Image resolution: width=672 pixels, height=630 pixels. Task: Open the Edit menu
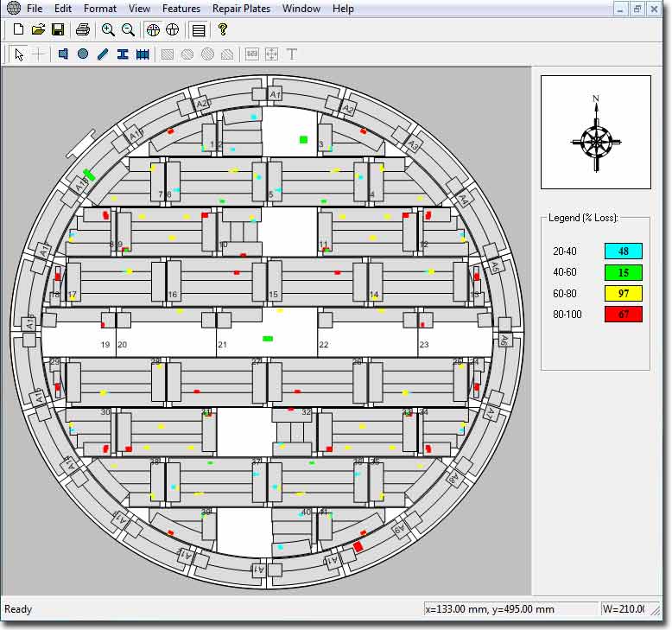(x=63, y=9)
